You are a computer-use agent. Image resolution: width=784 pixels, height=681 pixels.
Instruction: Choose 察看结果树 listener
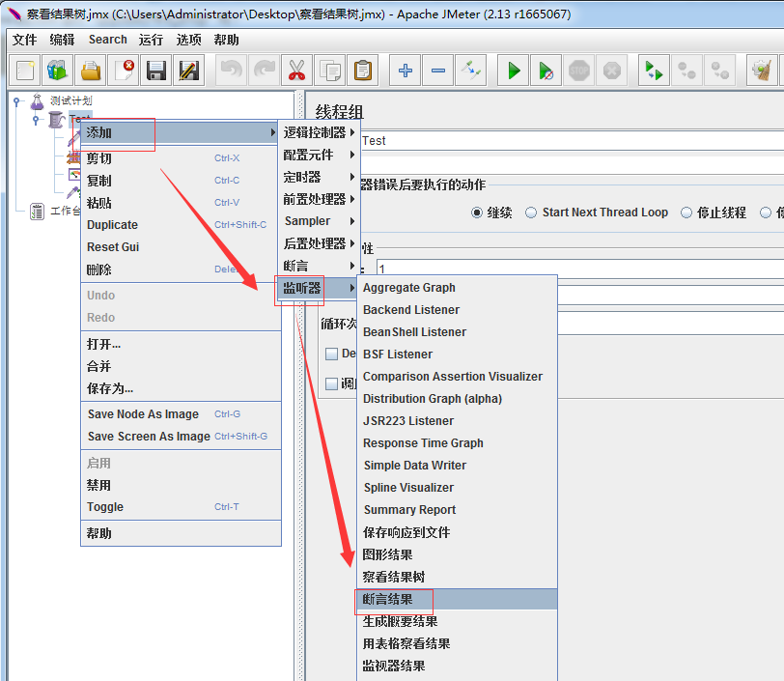coord(457,577)
